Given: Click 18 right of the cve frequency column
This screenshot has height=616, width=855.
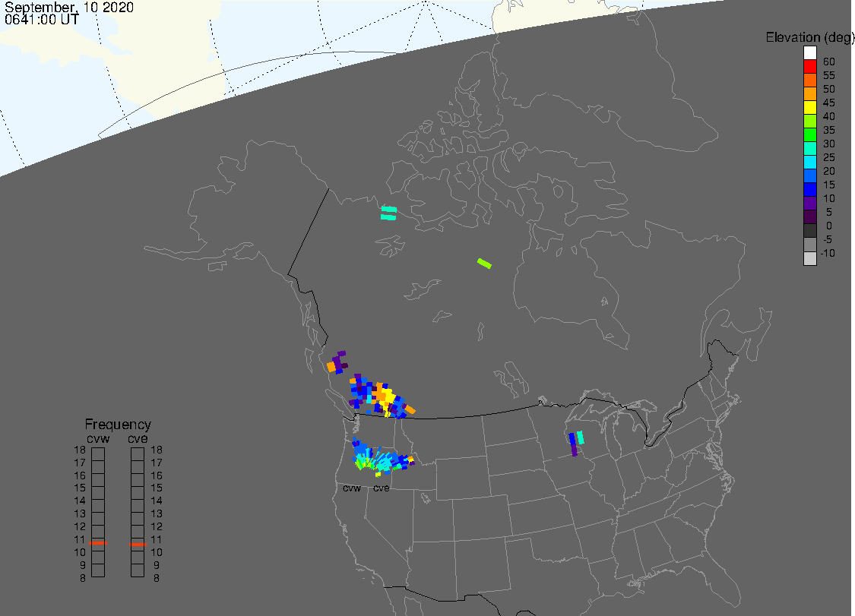Looking at the screenshot, I should (157, 450).
